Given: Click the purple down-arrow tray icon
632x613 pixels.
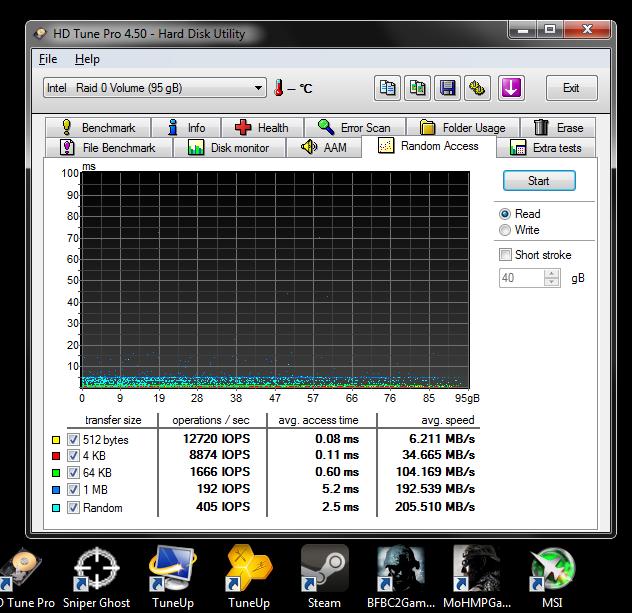Looking at the screenshot, I should click(x=511, y=88).
